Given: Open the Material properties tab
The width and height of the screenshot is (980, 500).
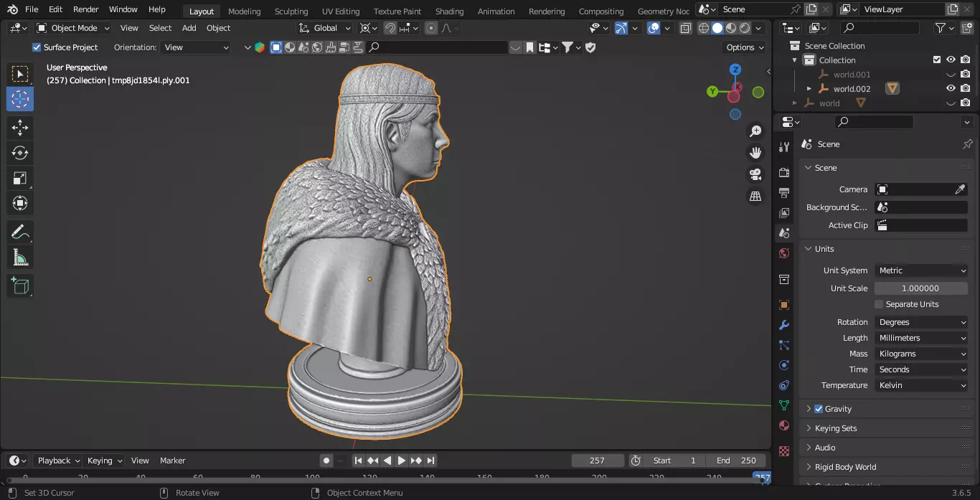Looking at the screenshot, I should pos(784,425).
